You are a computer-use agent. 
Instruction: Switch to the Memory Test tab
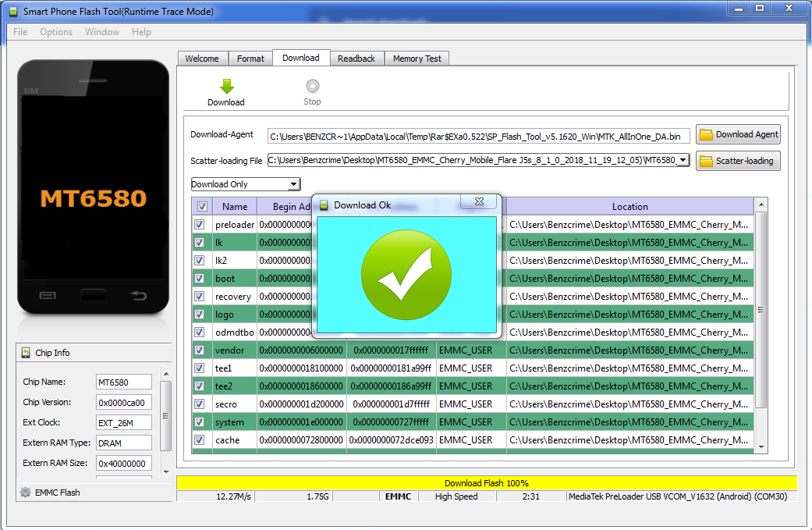417,59
